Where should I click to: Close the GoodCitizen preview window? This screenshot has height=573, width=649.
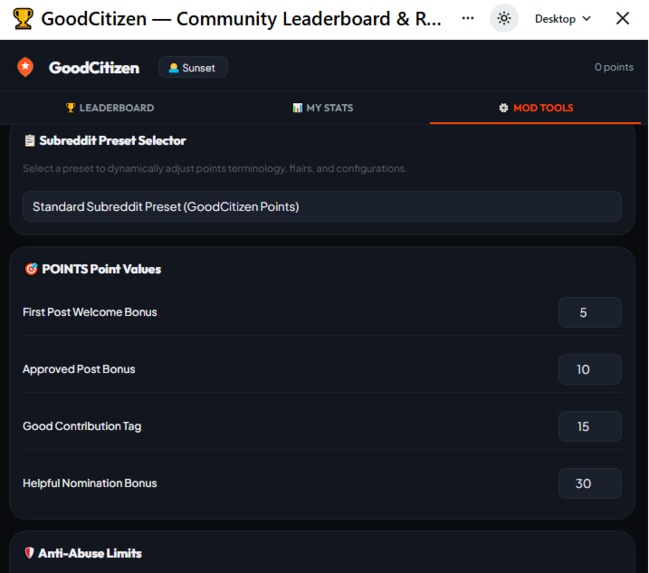(x=622, y=18)
